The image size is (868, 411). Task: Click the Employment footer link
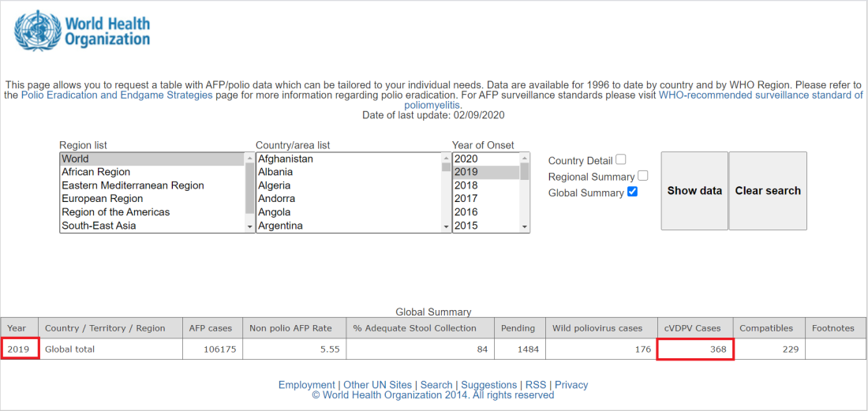pos(307,385)
